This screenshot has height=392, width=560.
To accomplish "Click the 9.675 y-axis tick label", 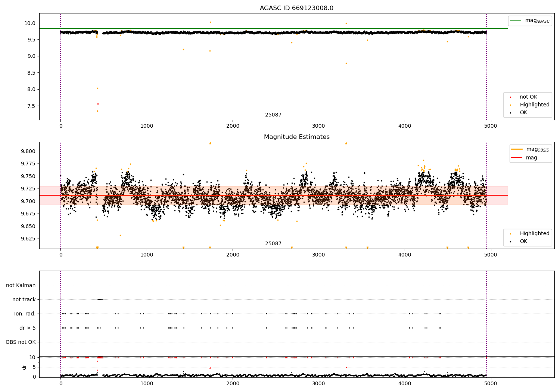I will point(28,214).
